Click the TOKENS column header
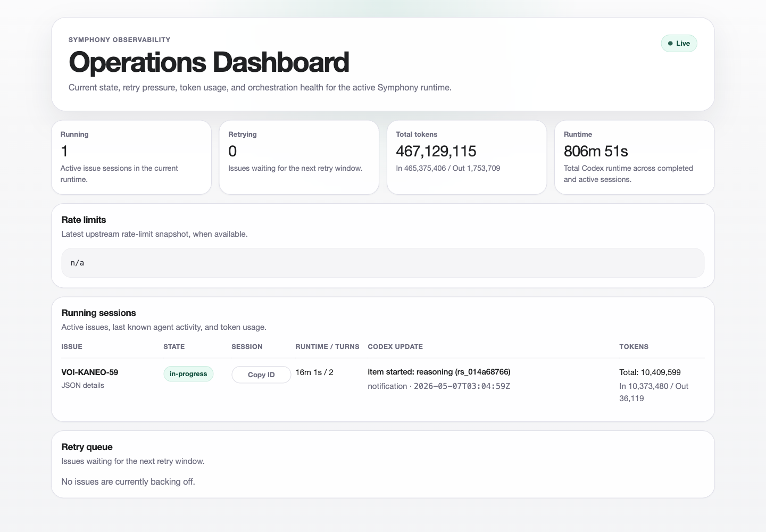 (x=634, y=346)
